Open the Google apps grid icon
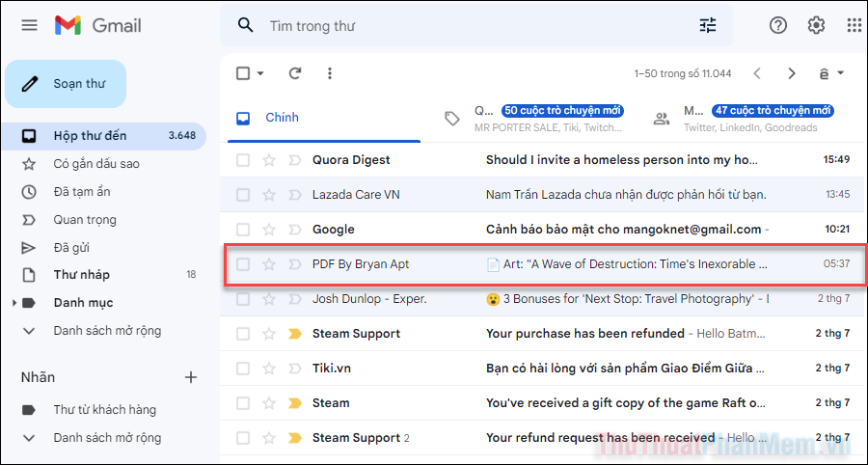Viewport: 868px width, 465px height. click(x=855, y=25)
